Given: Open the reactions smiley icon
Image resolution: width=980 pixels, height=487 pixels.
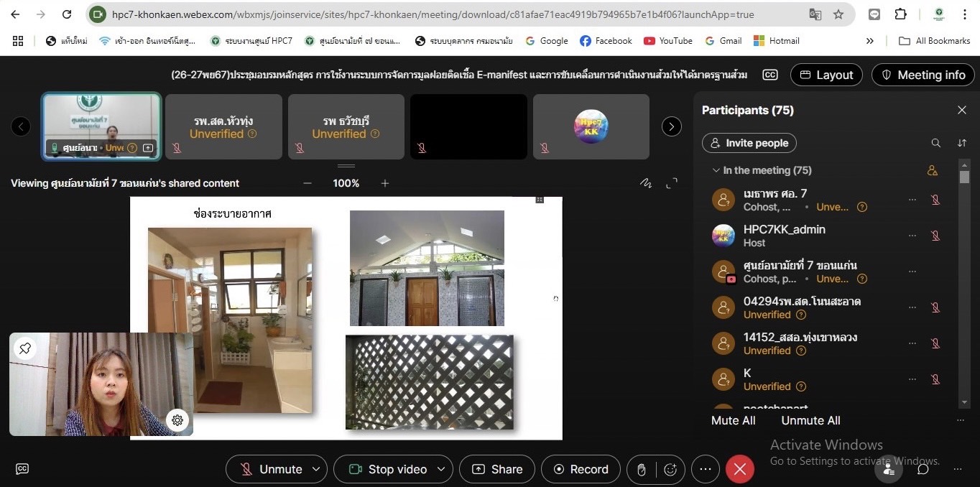Looking at the screenshot, I should click(x=670, y=470).
